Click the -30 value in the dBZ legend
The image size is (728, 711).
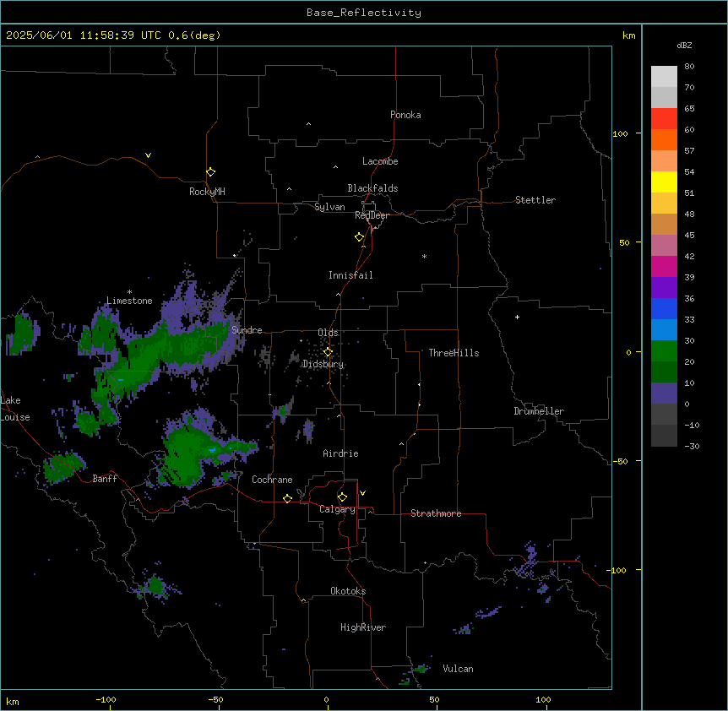tap(692, 446)
